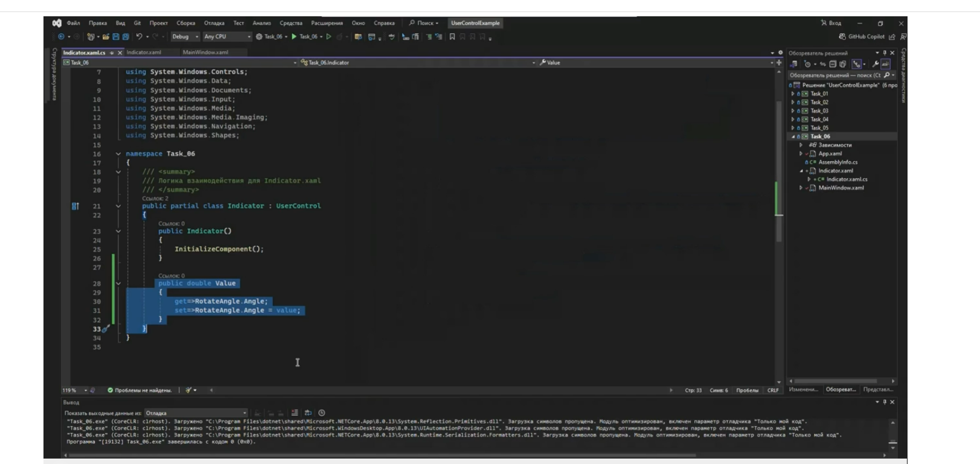Click the code cleanup broom icon in the status bar
980x464 pixels.
coord(188,390)
